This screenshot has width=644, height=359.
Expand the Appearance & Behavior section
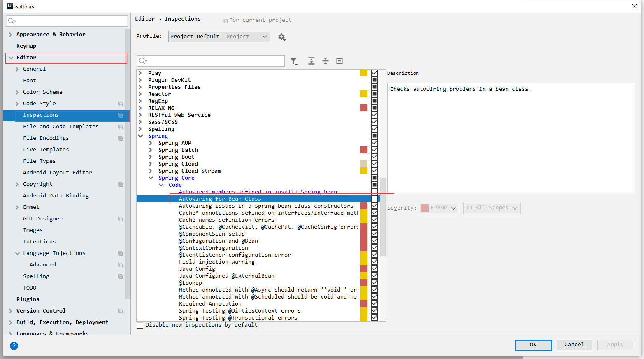11,35
